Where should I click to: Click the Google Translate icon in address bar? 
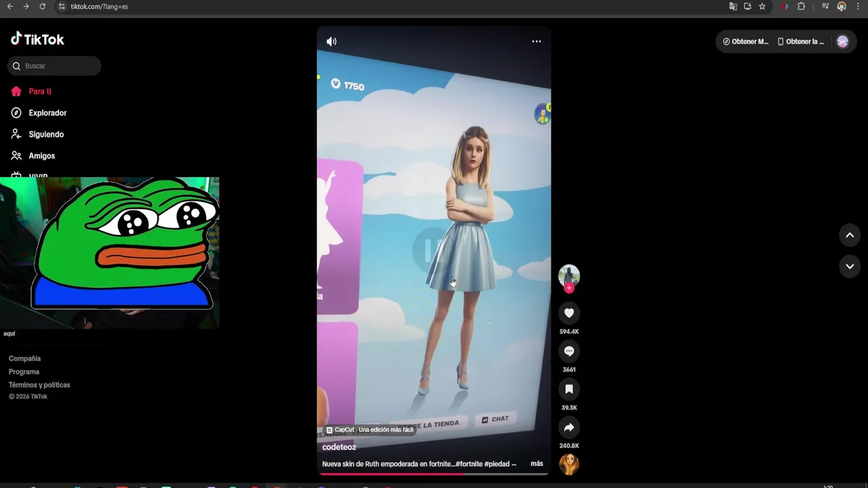click(x=733, y=6)
